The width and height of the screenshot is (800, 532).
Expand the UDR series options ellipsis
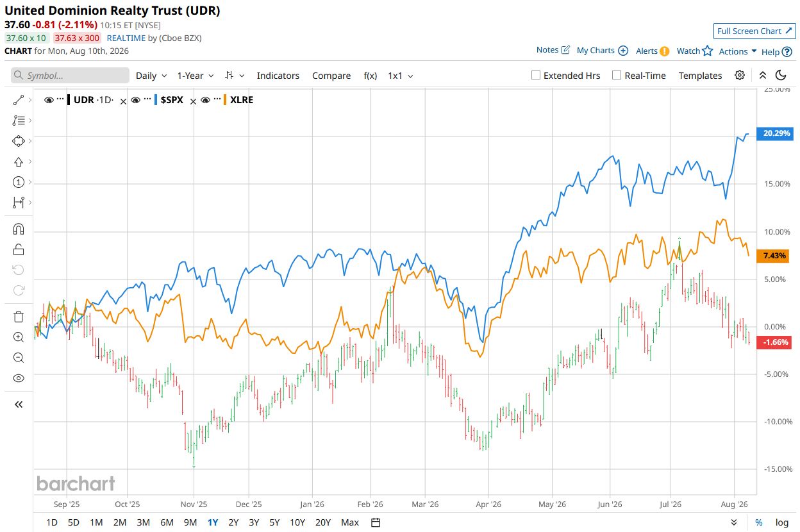(60, 100)
